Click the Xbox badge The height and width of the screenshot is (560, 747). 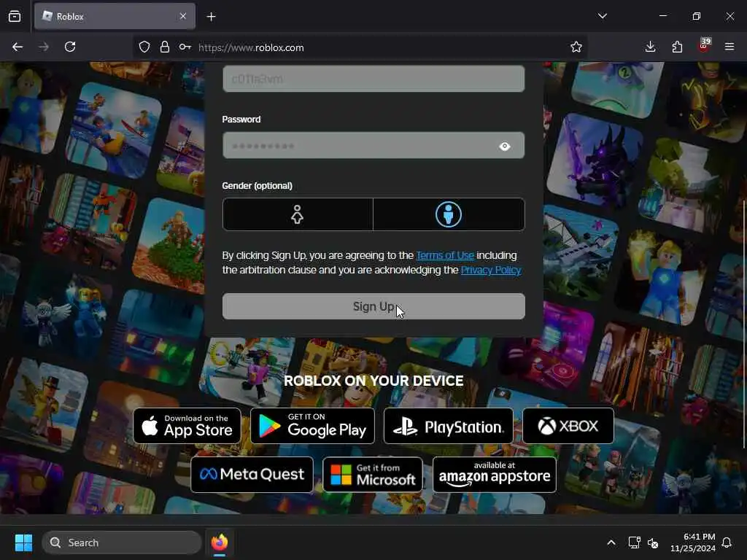click(568, 426)
